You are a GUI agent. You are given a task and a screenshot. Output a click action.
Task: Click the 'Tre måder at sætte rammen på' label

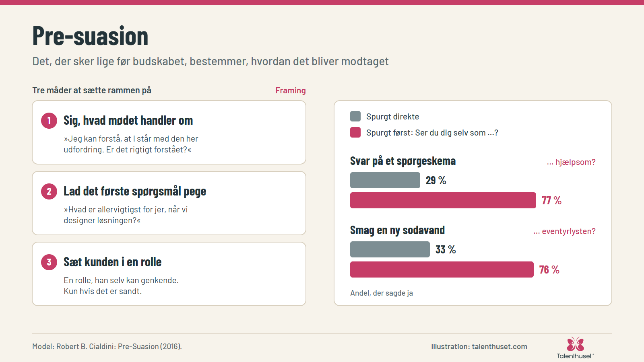pyautogui.click(x=92, y=90)
